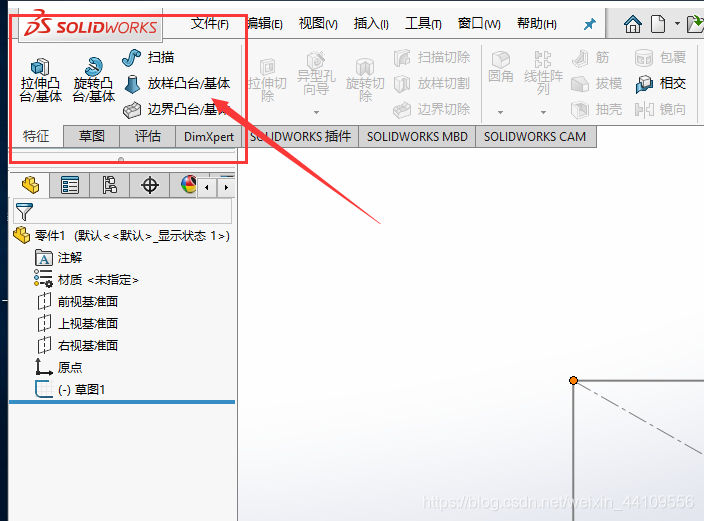Image resolution: width=704 pixels, height=521 pixels.
Task: Switch to the 评估 tab
Action: coord(148,136)
